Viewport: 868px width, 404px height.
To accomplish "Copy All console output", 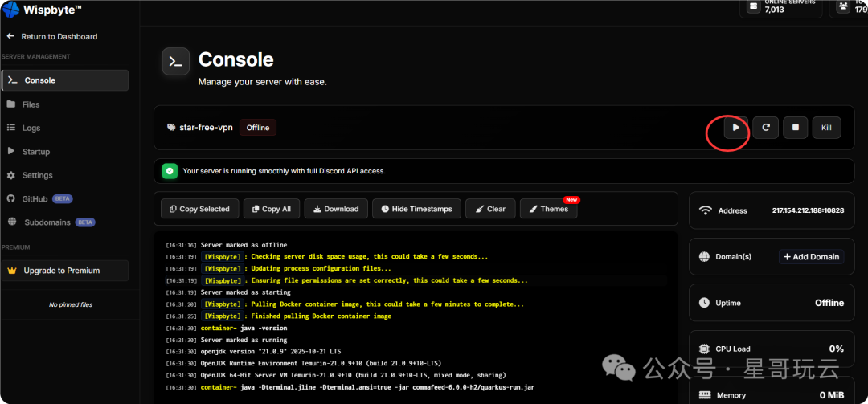I will tap(271, 209).
